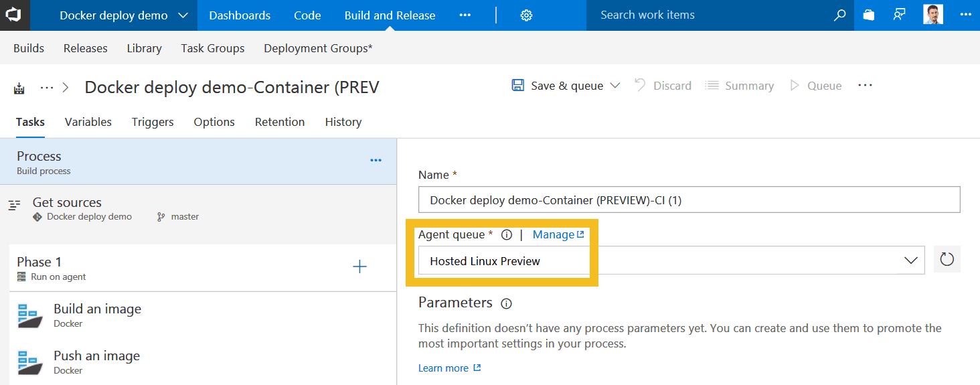
Task: Click the Parameters info icon
Action: click(x=507, y=303)
